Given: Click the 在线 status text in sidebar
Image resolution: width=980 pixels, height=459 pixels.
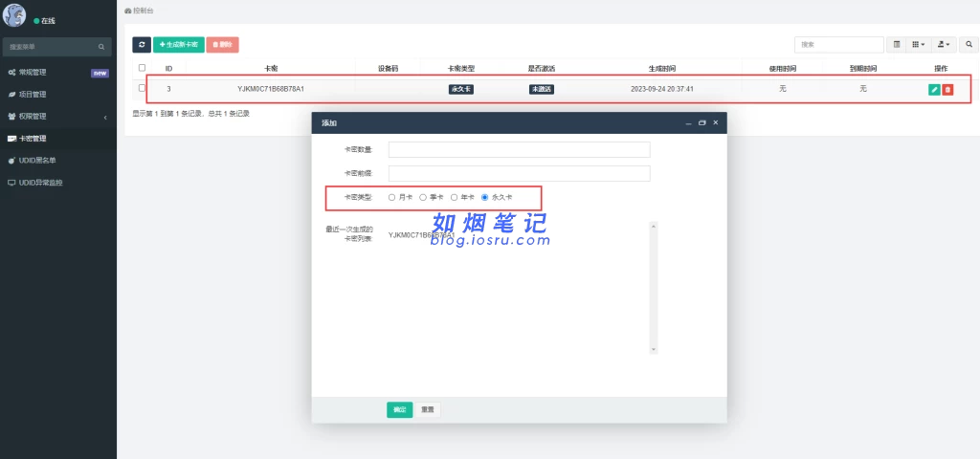Looking at the screenshot, I should click(48, 21).
